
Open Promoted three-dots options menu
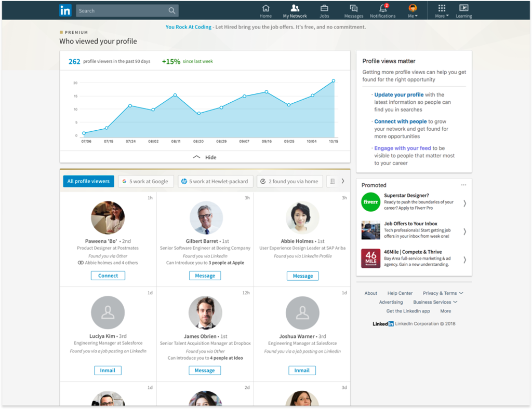pyautogui.click(x=463, y=185)
